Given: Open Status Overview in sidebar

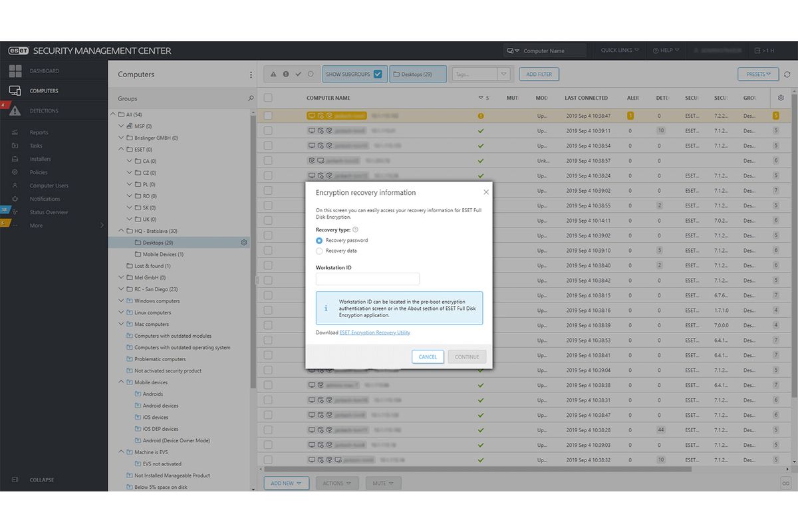Looking at the screenshot, I should 48,212.
